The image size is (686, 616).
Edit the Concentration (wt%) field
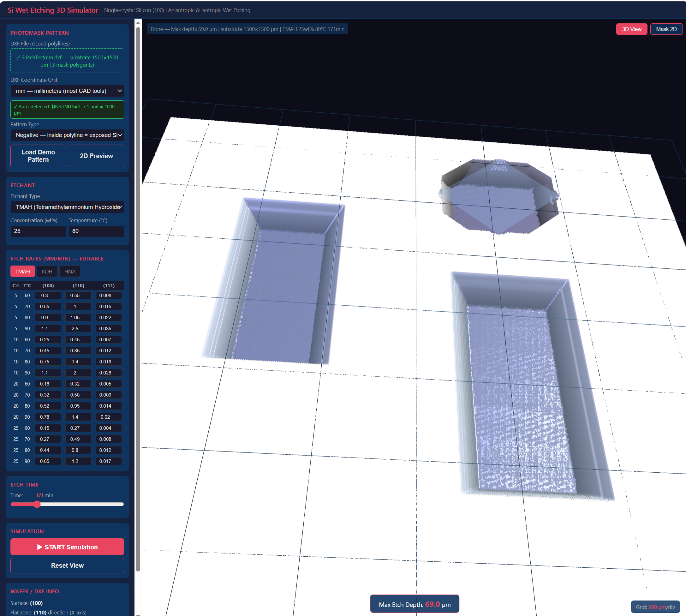pyautogui.click(x=38, y=231)
